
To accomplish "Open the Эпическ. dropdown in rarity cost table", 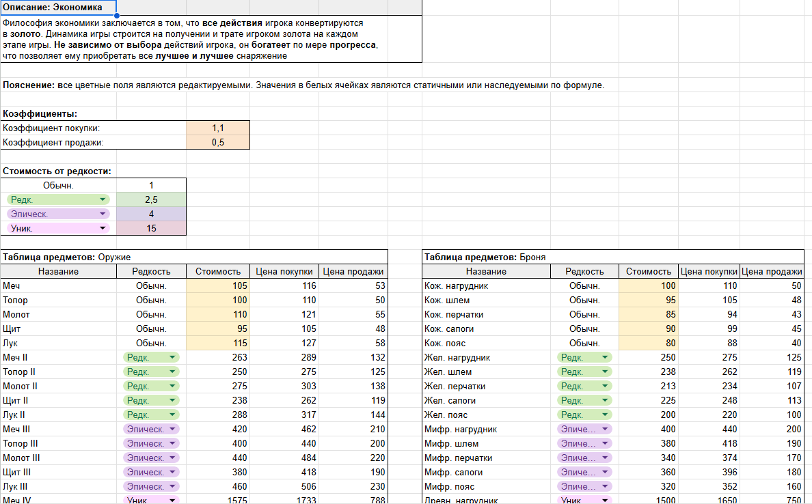I will click(103, 214).
